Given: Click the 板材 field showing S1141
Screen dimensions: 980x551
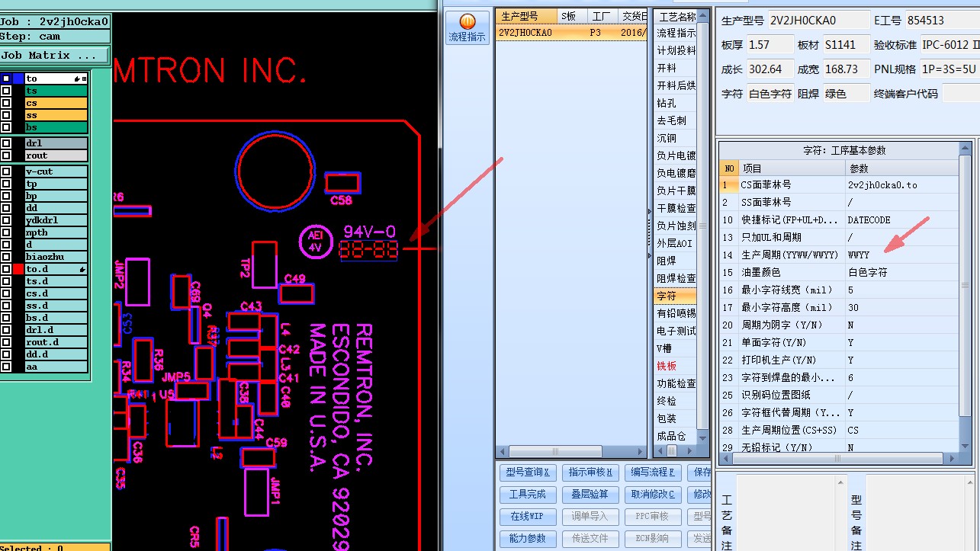Looking at the screenshot, I should point(845,45).
